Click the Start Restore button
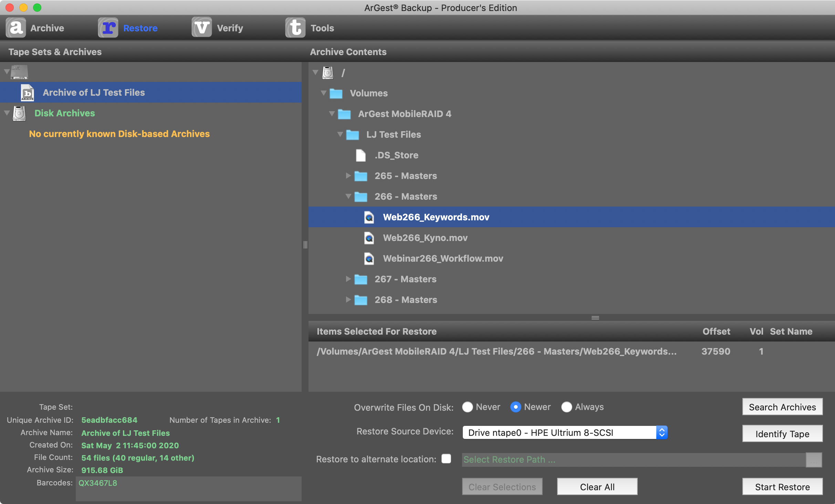The width and height of the screenshot is (835, 504). click(782, 487)
